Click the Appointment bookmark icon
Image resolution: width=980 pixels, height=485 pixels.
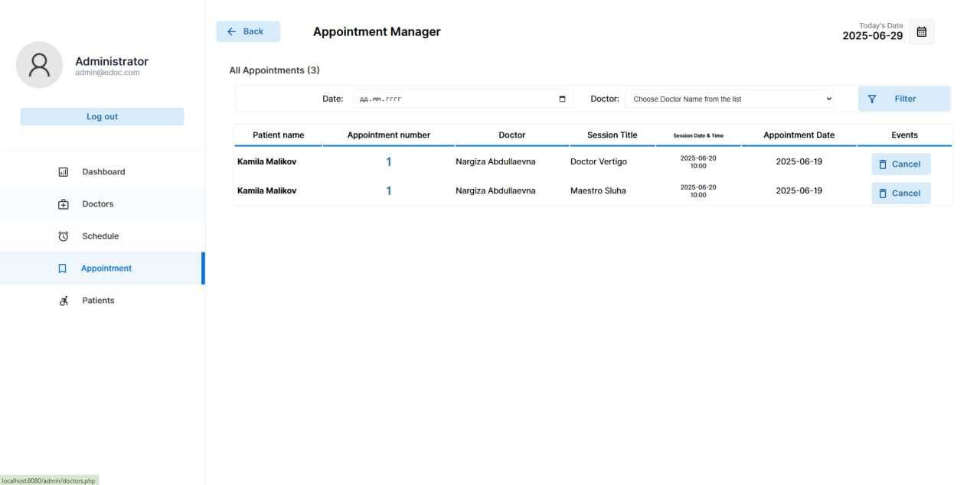point(63,269)
